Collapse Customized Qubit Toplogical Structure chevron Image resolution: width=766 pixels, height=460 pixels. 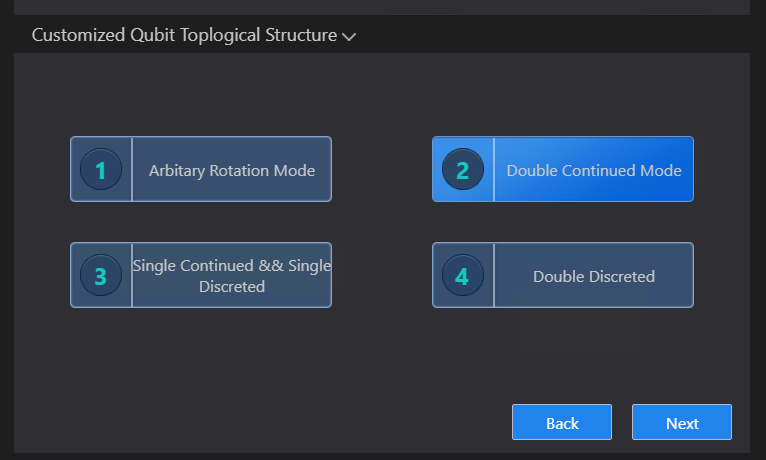[x=349, y=37]
